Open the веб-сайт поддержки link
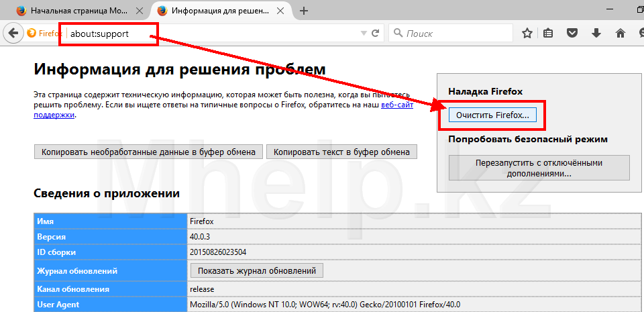The width and height of the screenshot is (644, 312). coord(397,104)
